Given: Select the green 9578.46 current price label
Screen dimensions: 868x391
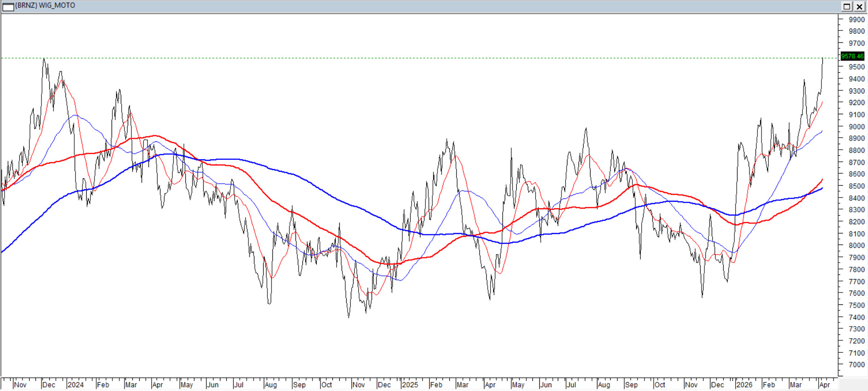Looking at the screenshot, I should tap(852, 56).
